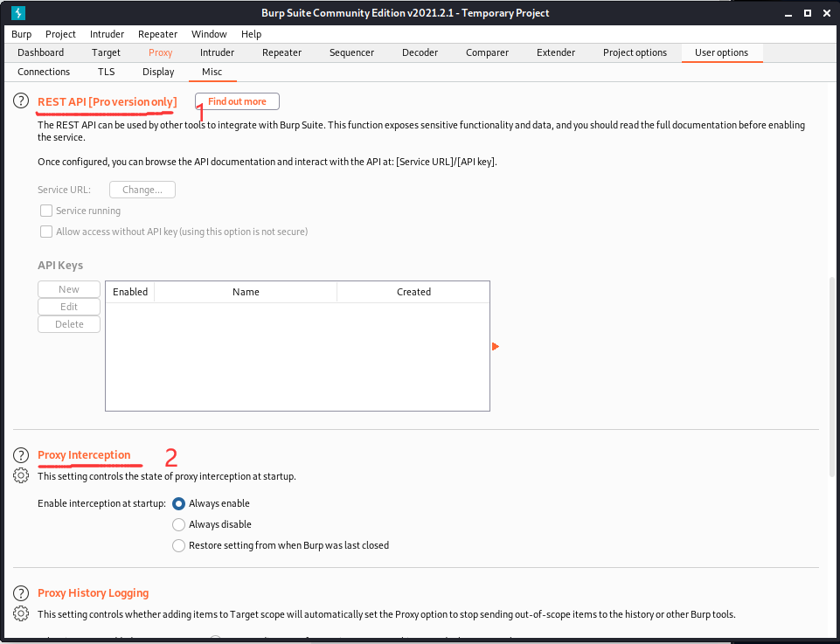840x644 pixels.
Task: Click Edit API key button
Action: tap(69, 307)
